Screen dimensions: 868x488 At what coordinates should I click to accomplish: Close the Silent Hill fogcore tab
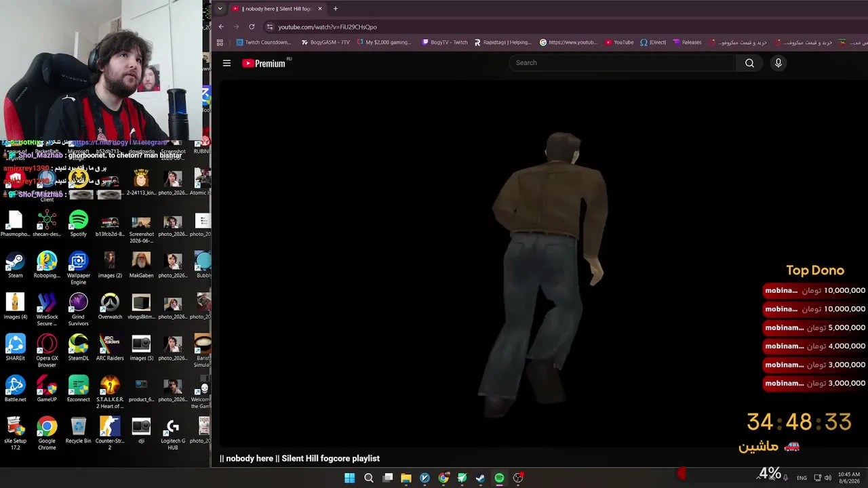[320, 9]
